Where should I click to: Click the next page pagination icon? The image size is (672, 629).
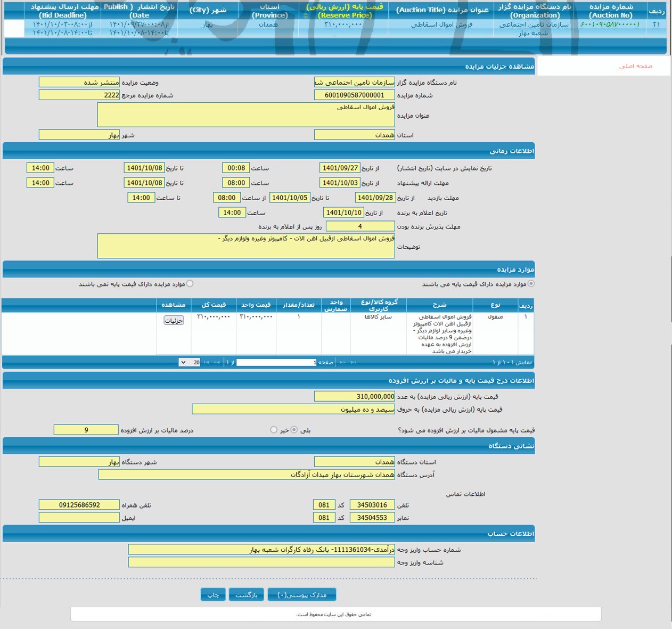217,363
